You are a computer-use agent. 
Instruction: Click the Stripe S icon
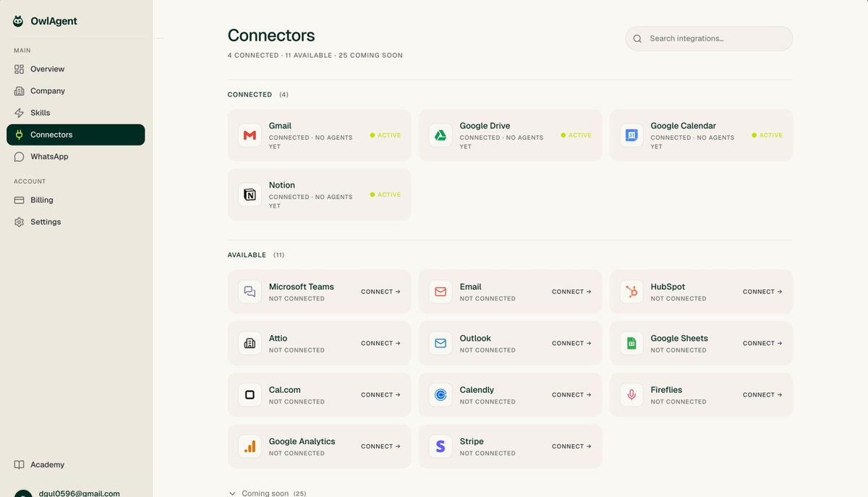(x=441, y=446)
